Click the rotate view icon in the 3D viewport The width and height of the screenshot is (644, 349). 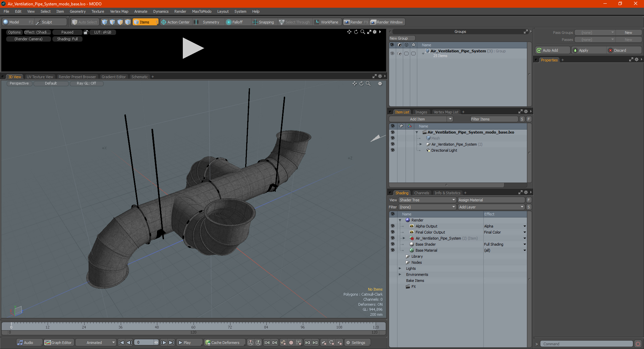click(362, 84)
